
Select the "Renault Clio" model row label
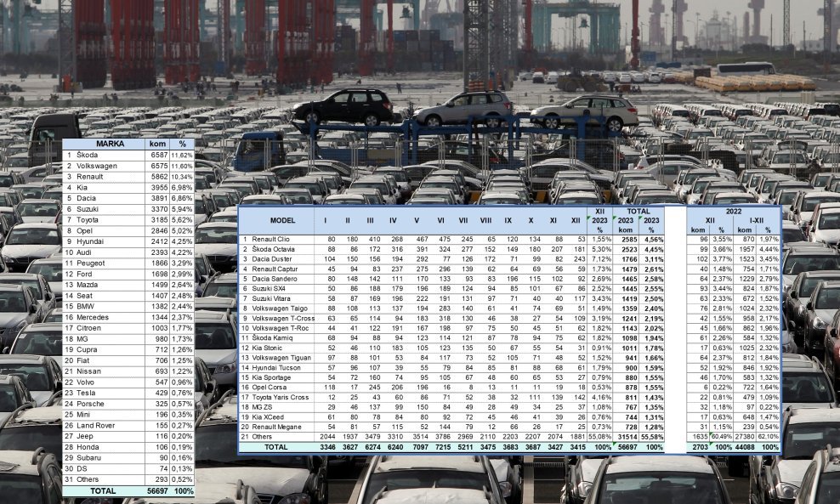click(x=270, y=240)
